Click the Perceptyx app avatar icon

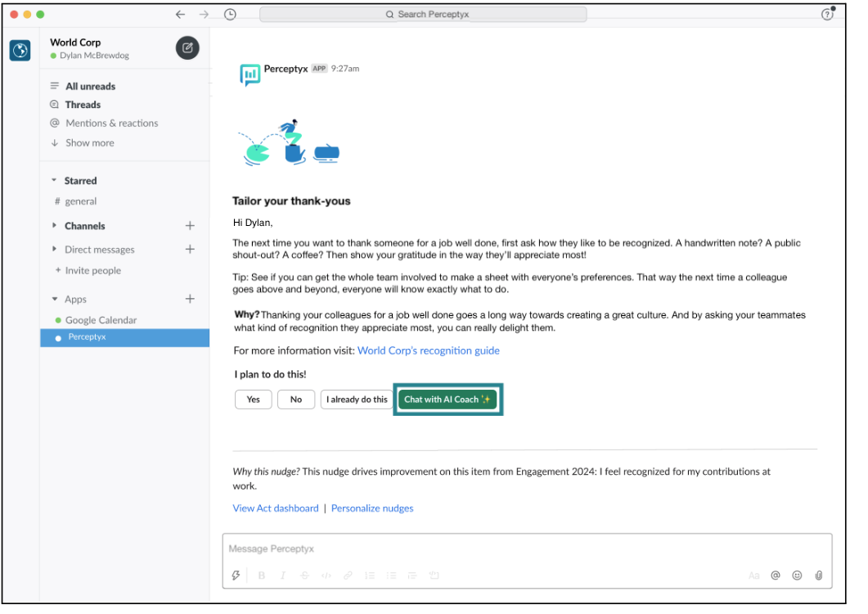(250, 74)
